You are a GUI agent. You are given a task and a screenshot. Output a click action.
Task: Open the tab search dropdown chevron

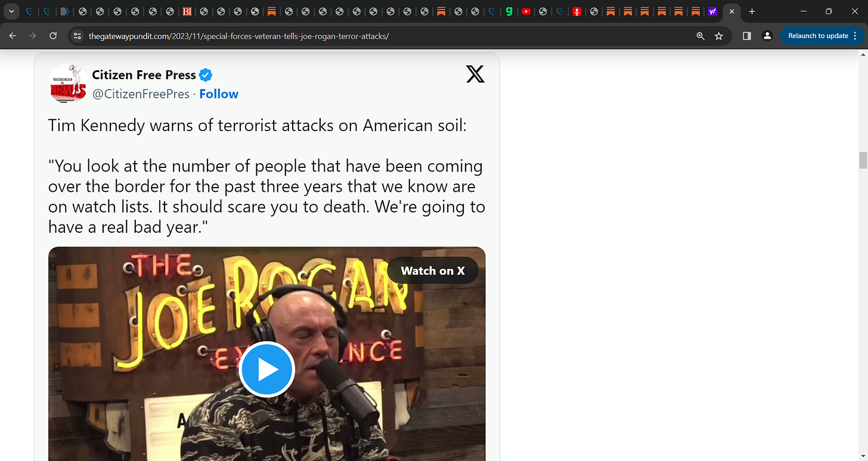[11, 11]
